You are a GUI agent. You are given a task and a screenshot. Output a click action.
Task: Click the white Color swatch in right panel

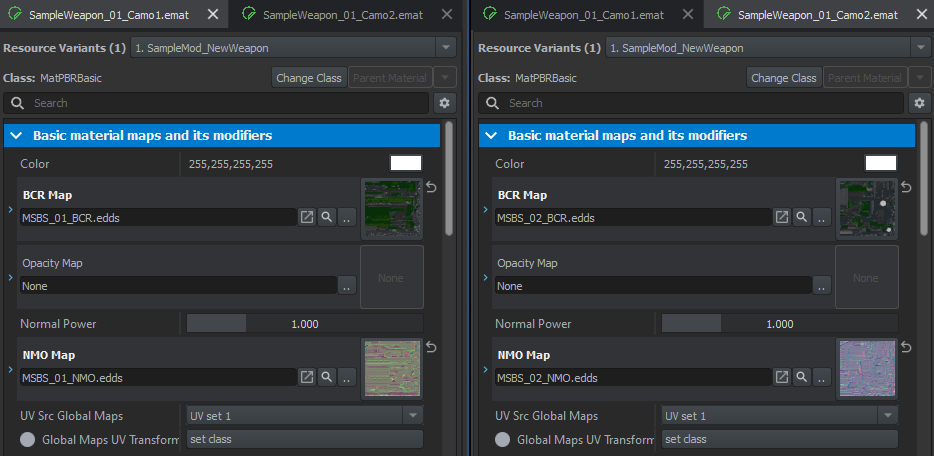click(x=880, y=163)
